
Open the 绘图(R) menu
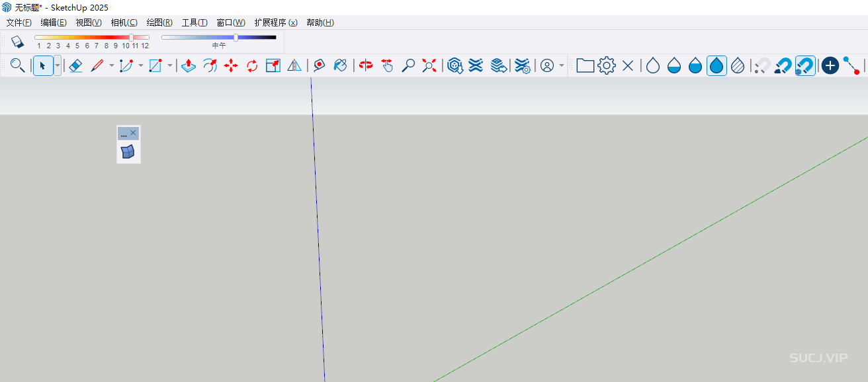point(159,22)
